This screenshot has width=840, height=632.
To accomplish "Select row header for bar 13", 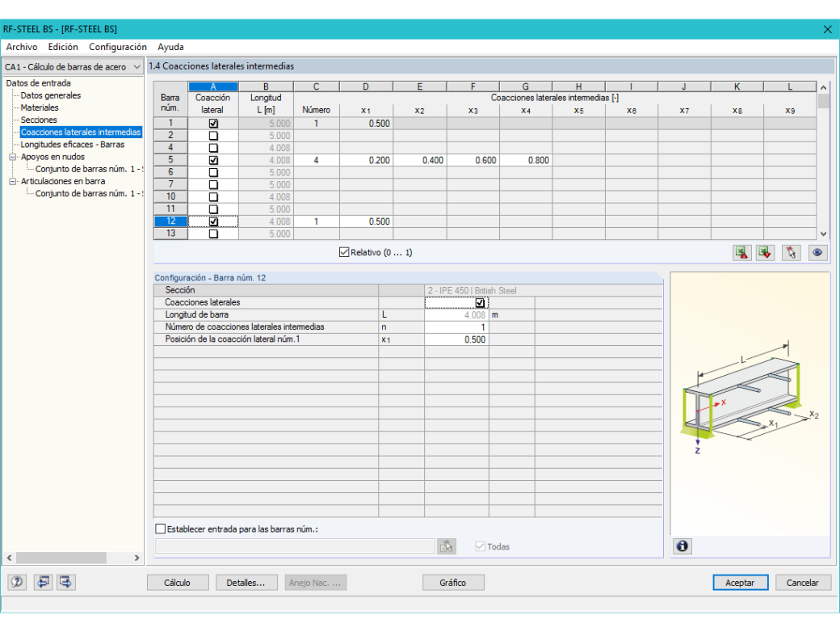I will pos(170,234).
